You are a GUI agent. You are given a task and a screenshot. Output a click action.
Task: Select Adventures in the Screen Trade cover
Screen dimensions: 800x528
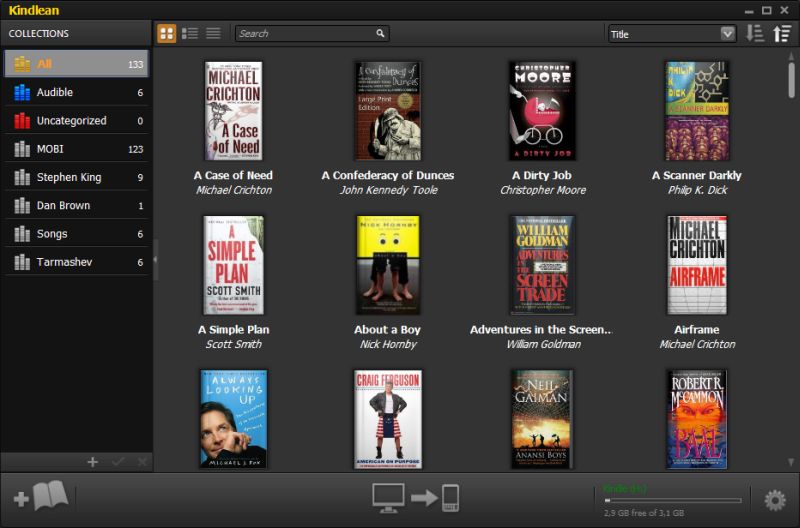[542, 265]
